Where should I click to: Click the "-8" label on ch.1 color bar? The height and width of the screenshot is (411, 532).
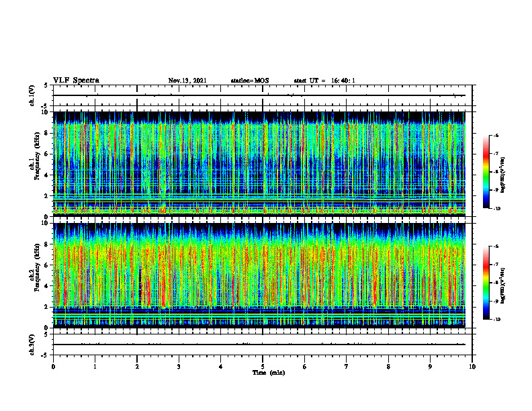[495, 172]
